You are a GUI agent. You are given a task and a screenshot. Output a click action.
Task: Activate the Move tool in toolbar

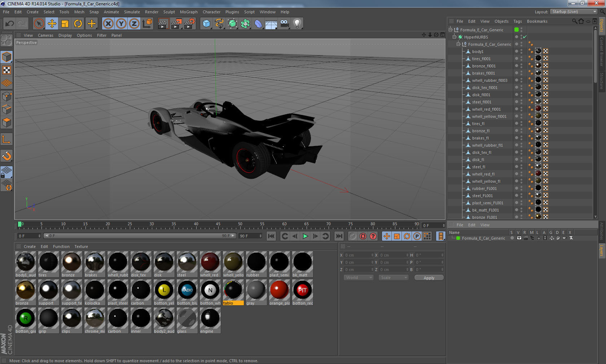(52, 24)
